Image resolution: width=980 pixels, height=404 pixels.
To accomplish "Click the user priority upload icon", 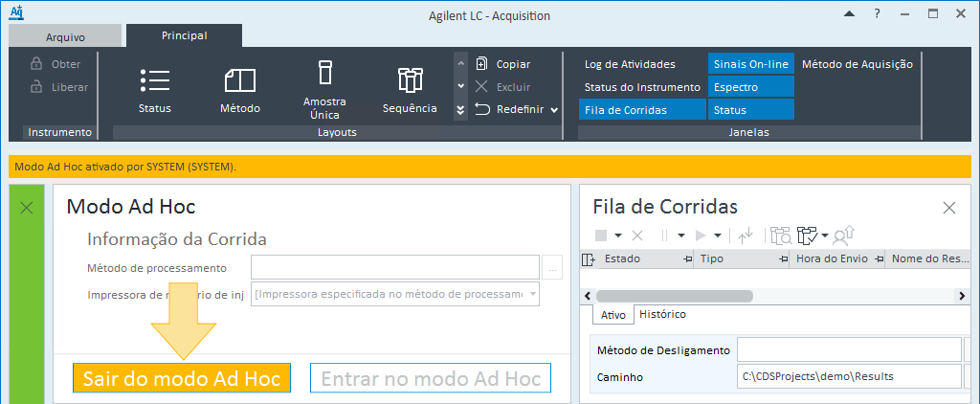I will point(844,236).
